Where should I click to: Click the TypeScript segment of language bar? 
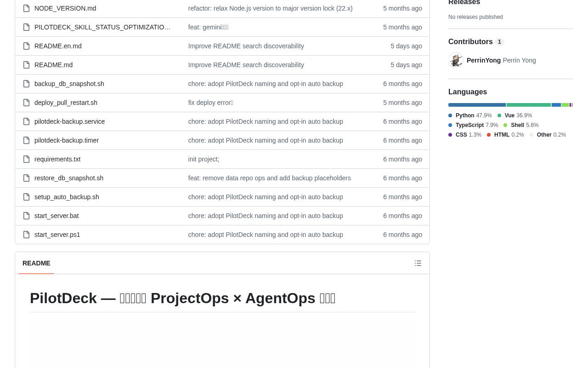click(556, 105)
